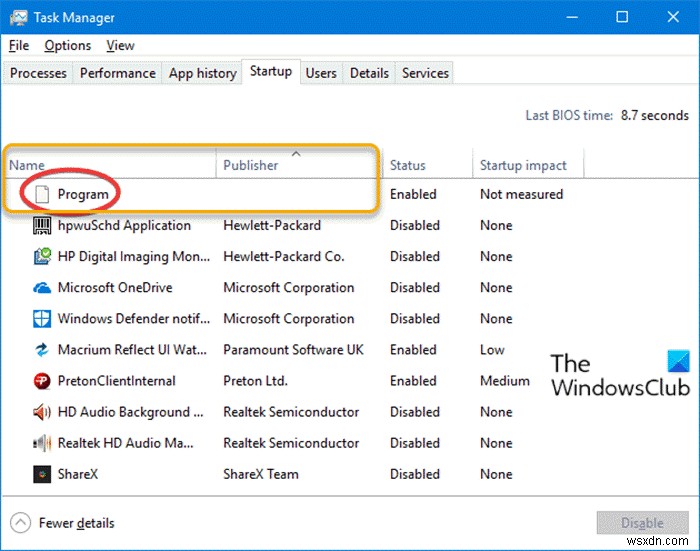Click the blank Program file icon
700x551 pixels.
point(42,194)
